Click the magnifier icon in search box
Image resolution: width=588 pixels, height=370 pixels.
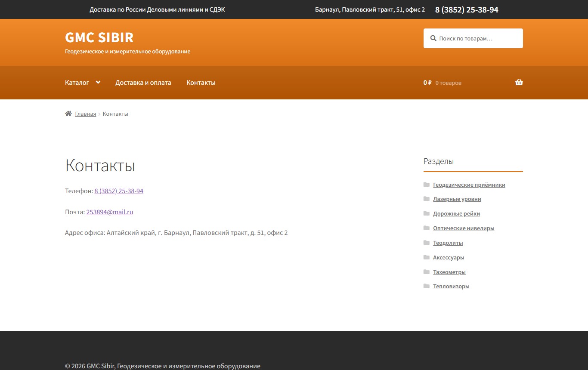[433, 38]
